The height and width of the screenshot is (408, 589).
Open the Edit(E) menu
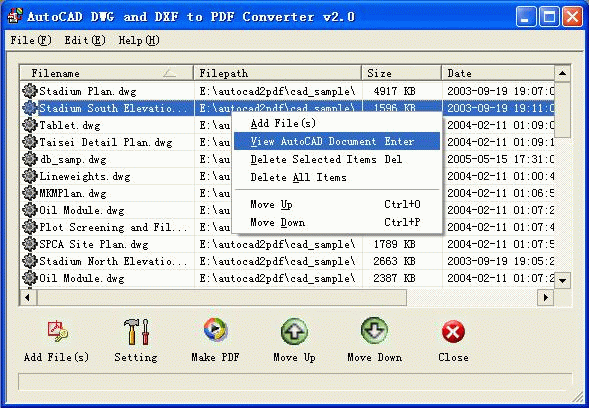(85, 40)
